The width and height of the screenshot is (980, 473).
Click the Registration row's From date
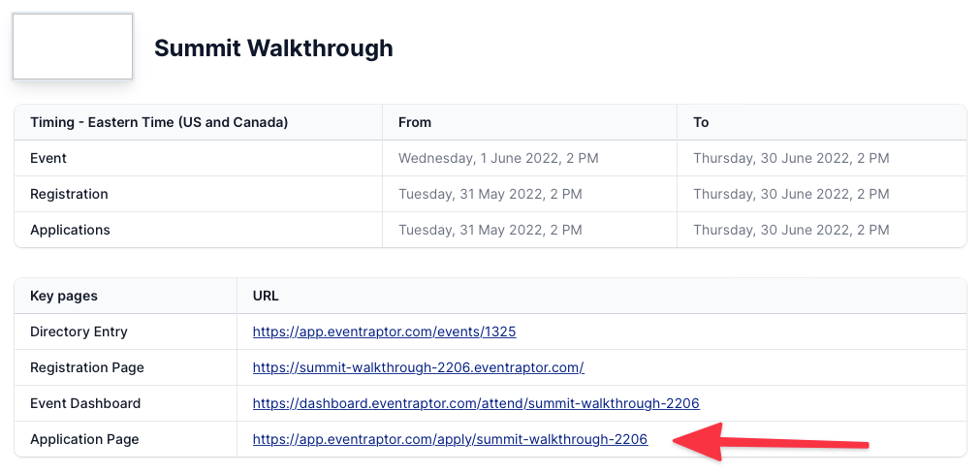point(490,194)
